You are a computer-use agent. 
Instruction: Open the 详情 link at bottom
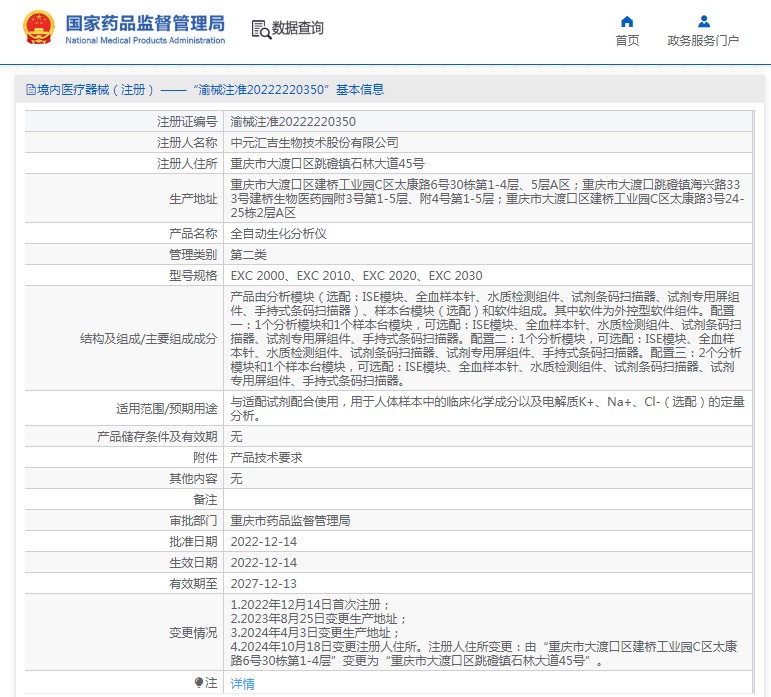tap(242, 684)
